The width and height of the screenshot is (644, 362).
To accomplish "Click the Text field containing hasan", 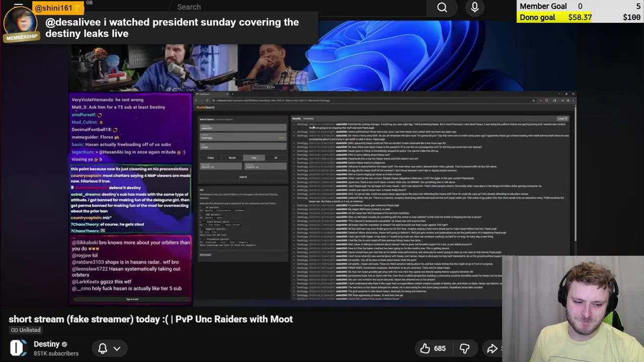I will click(243, 146).
